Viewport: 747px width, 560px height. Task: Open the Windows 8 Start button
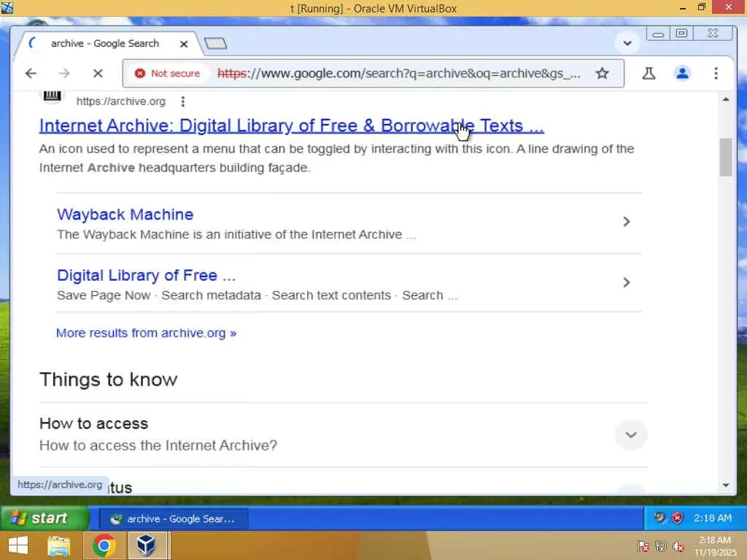[18, 545]
